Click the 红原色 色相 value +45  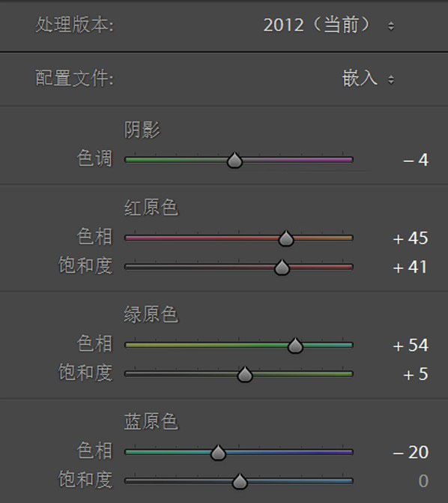tap(411, 238)
